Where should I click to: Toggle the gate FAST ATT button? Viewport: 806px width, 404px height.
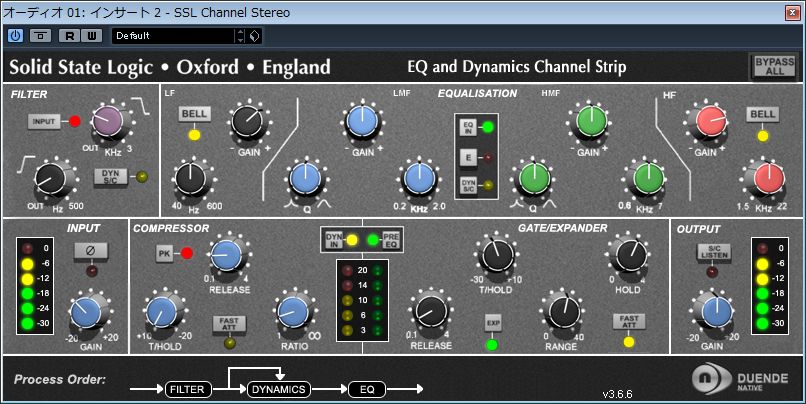pos(629,322)
